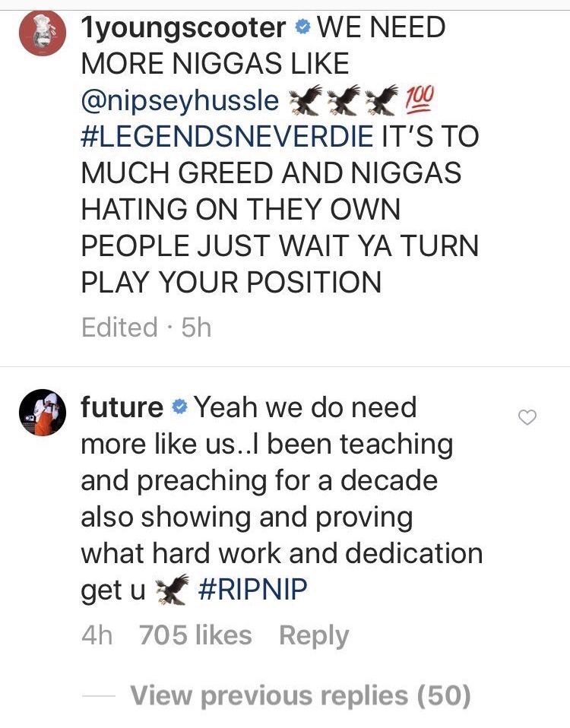
Task: Click the middle eagle emoji in the caption
Action: (344, 100)
